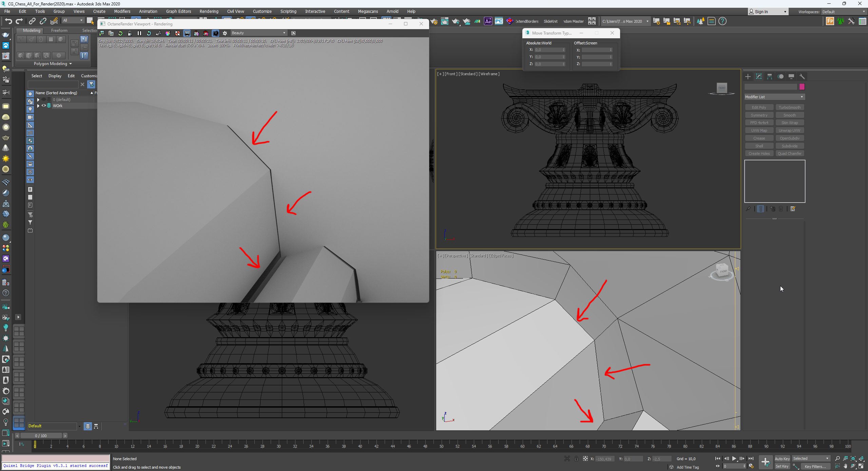This screenshot has height=471, width=868.
Task: Open the Hierarchy command panel tab
Action: (769, 77)
